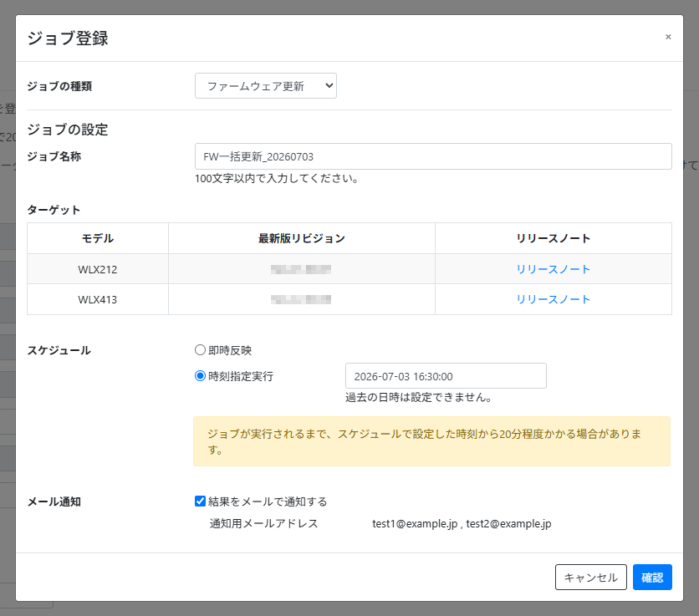This screenshot has width=699, height=616.
Task: Open the ジョブの種類 dropdown
Action: [266, 85]
